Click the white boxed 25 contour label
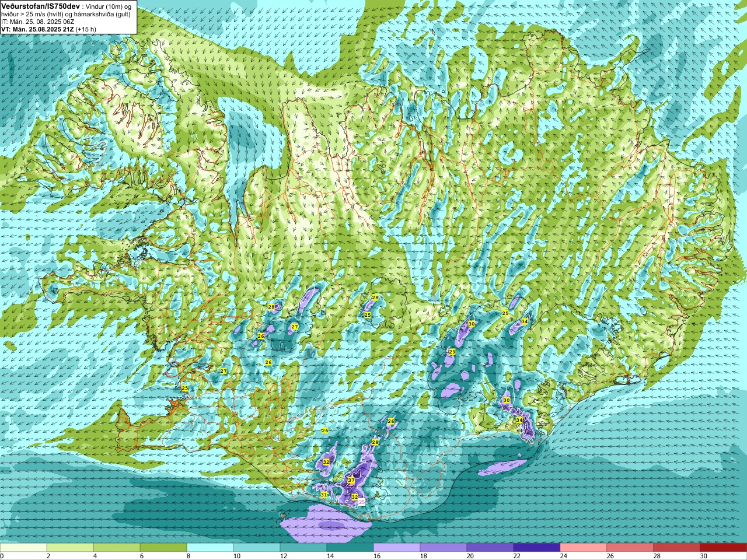Image resolution: width=747 pixels, height=560 pixels. pyautogui.click(x=361, y=502)
